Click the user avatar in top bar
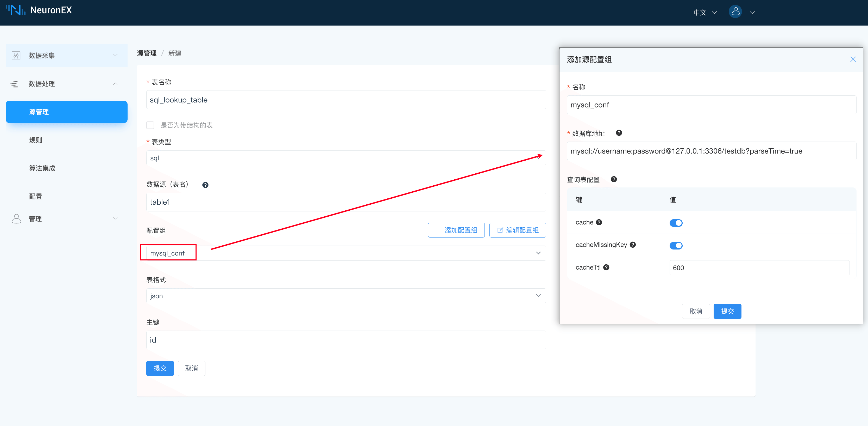Viewport: 868px width, 426px height. pos(735,11)
